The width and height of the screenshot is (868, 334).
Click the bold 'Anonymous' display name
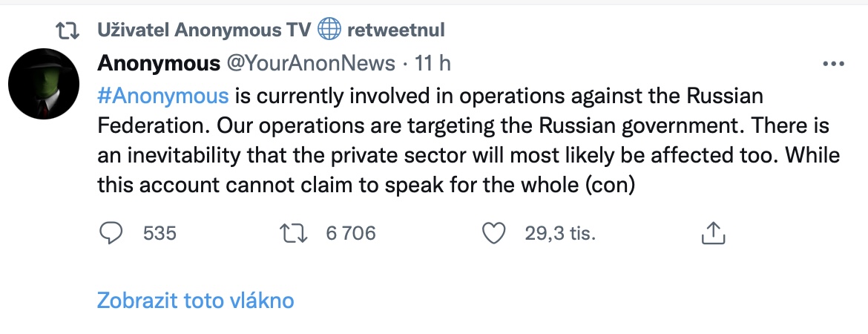(159, 64)
